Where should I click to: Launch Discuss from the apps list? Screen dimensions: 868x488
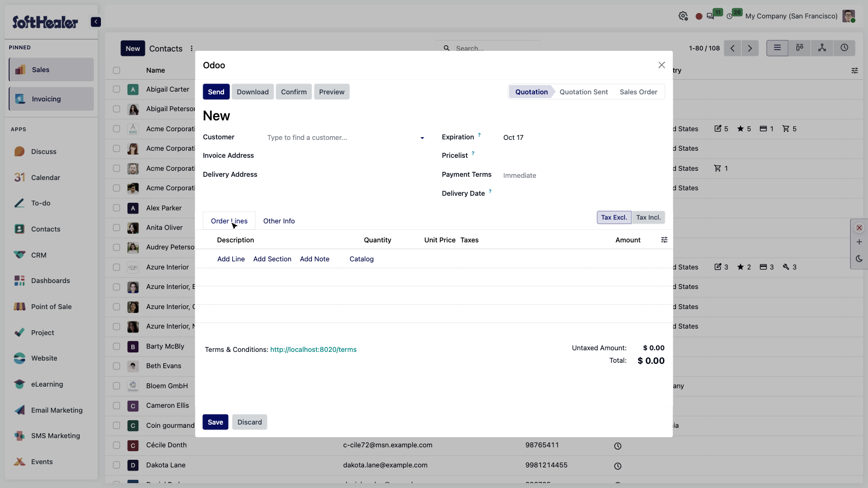point(43,152)
